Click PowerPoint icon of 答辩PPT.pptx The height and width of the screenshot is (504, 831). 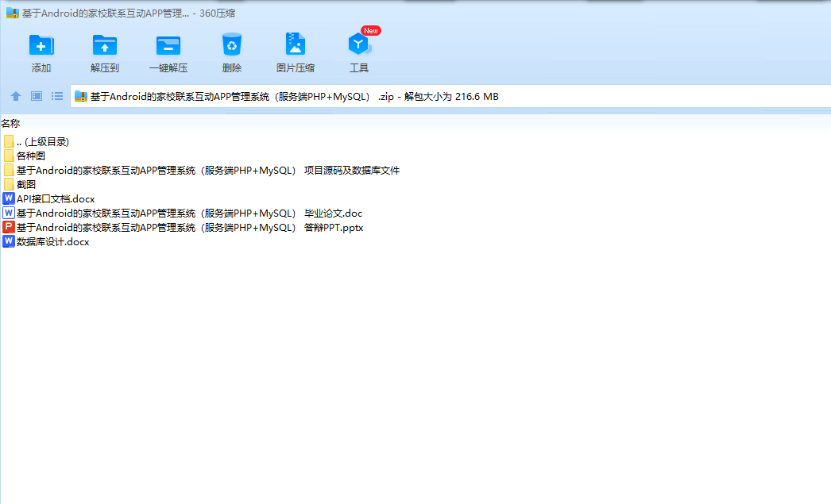click(x=9, y=227)
